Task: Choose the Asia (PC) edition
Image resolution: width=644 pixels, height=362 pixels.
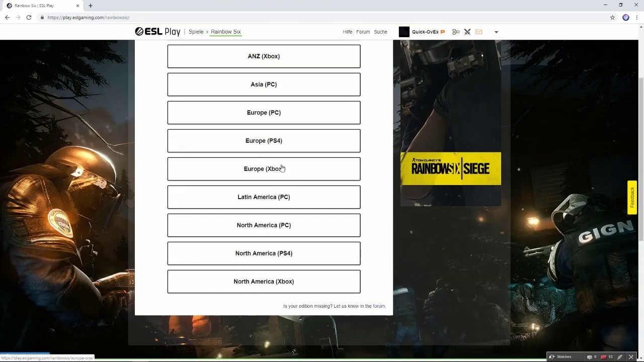Action: tap(264, 84)
